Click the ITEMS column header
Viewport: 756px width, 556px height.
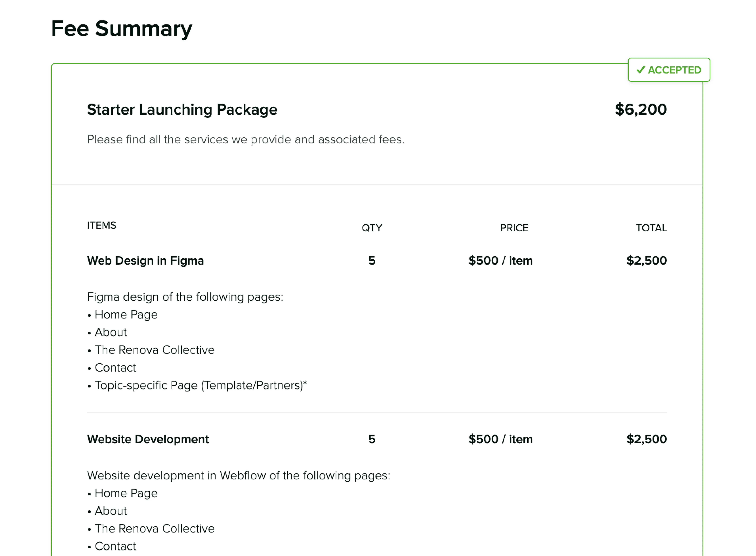click(102, 225)
